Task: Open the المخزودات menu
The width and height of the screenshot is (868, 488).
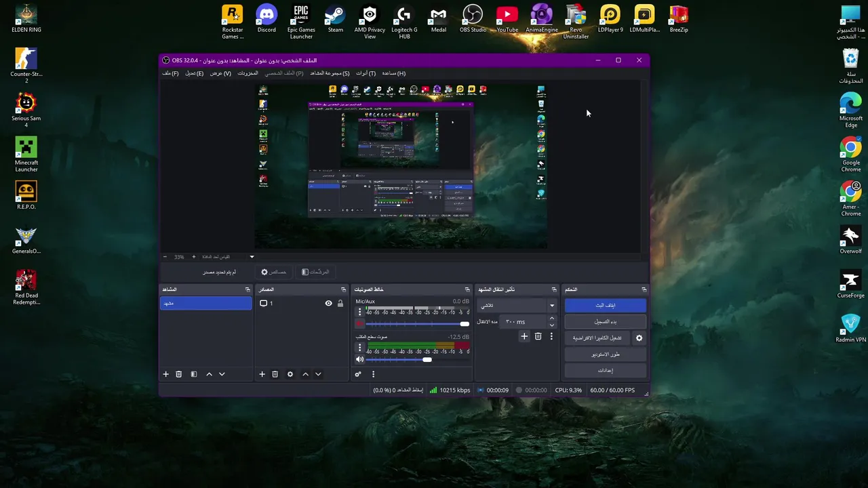Action: point(248,73)
